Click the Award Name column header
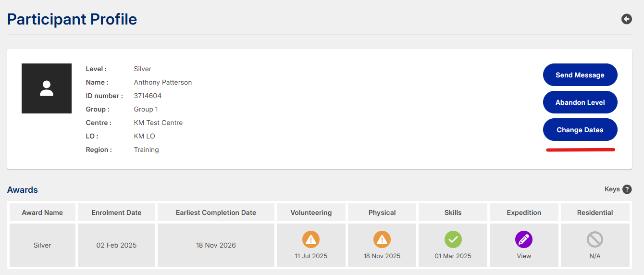Screen dimensions: 644x275 [42, 212]
